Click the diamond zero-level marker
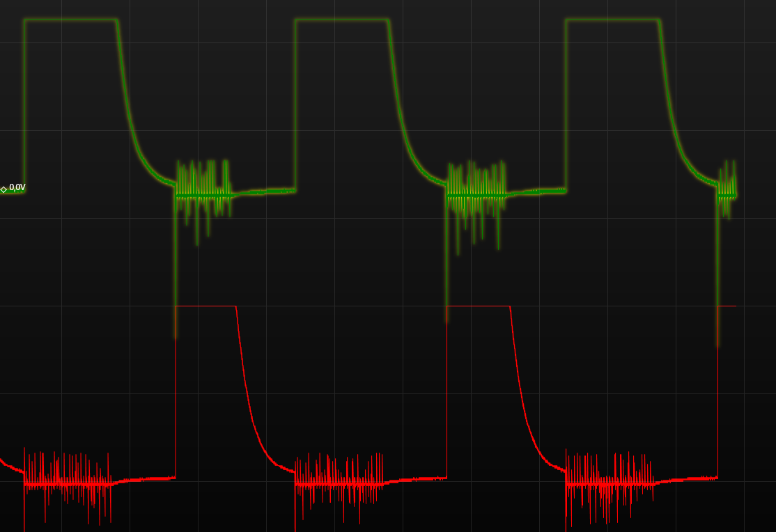 pos(3,189)
